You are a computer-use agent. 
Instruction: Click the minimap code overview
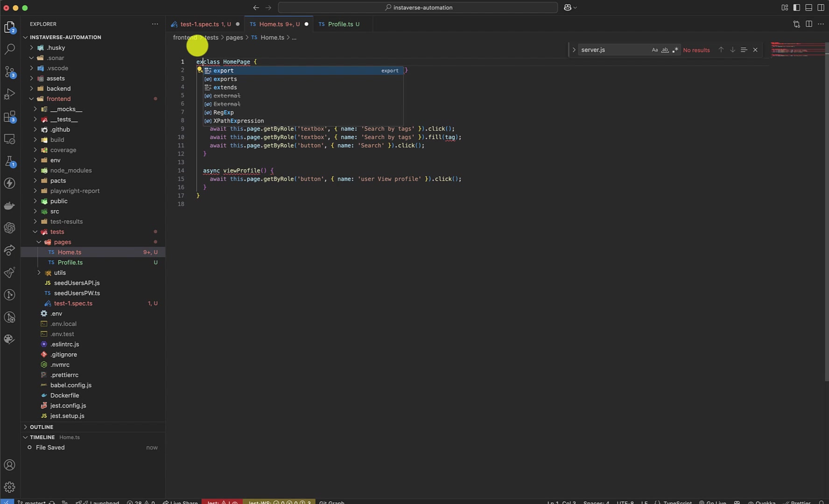click(x=797, y=49)
